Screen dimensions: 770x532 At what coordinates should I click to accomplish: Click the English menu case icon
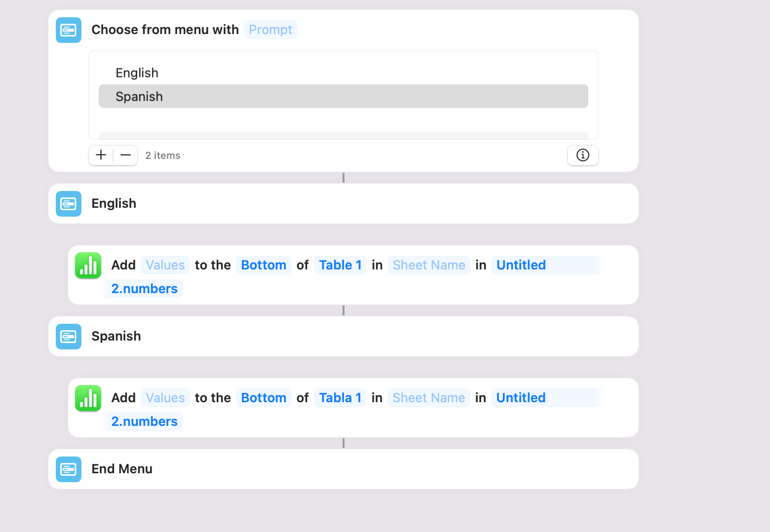[x=69, y=204]
